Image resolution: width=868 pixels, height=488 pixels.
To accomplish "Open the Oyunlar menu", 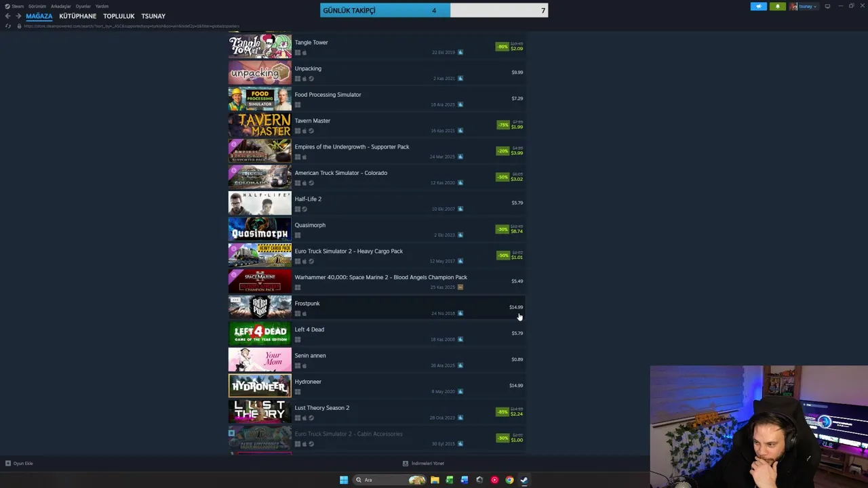I will 83,6.
